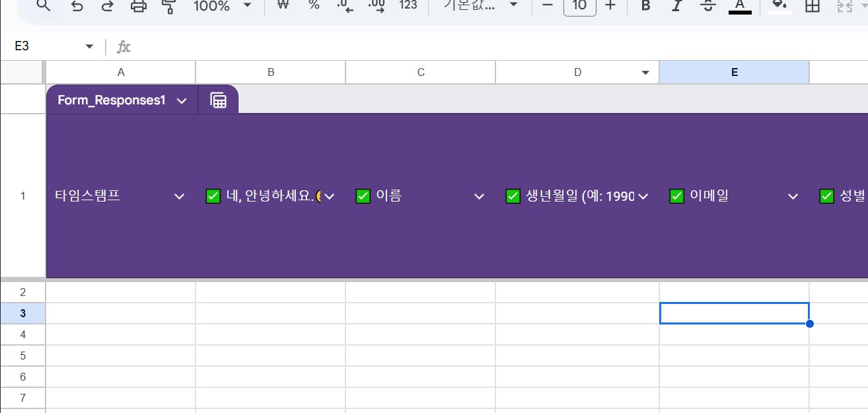The height and width of the screenshot is (413, 868).
Task: Select column B header
Action: pos(271,73)
